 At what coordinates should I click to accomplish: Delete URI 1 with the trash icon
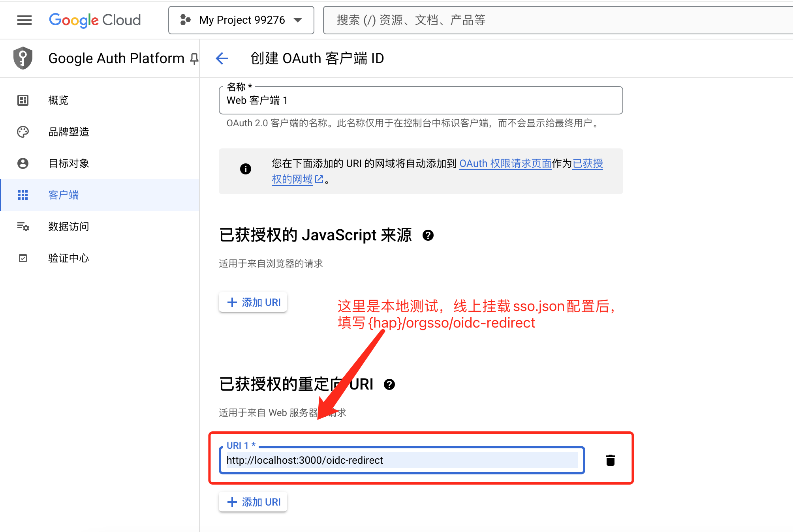pyautogui.click(x=611, y=460)
